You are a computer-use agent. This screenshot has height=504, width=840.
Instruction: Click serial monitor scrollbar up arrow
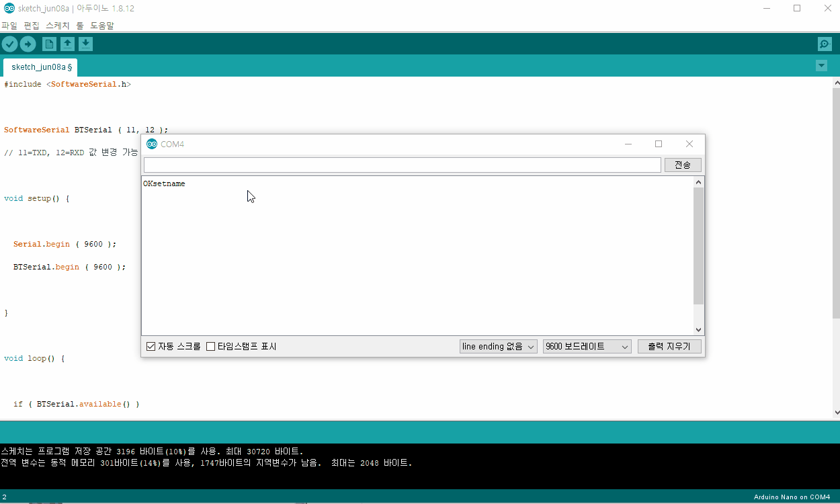tap(699, 182)
